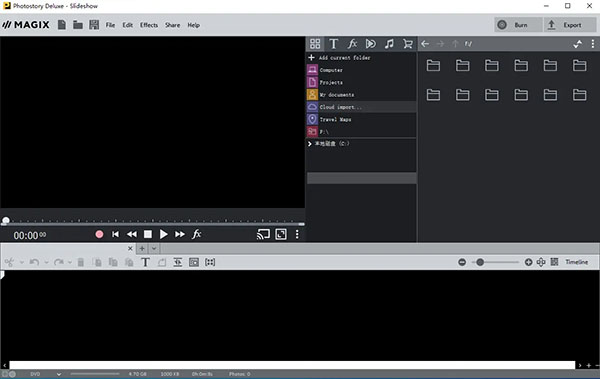The image size is (600, 379).
Task: Expand the 本地磁盘 (C:) tree node
Action: (310, 144)
